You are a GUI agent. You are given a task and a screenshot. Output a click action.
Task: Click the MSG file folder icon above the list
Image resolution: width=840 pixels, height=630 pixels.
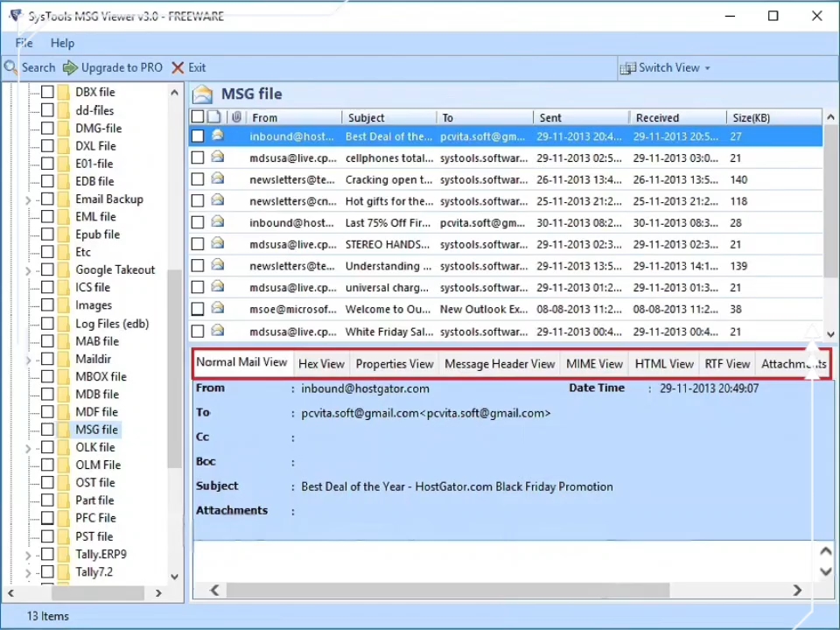[202, 94]
